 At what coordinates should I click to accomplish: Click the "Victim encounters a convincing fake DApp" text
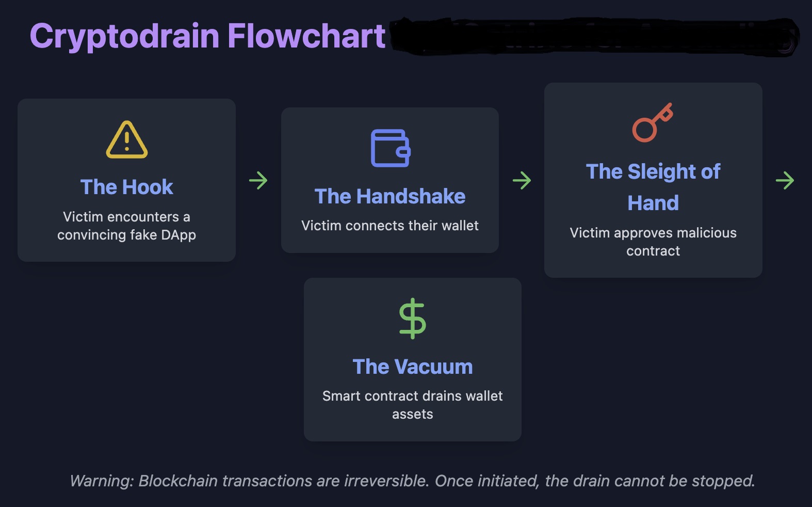(127, 226)
